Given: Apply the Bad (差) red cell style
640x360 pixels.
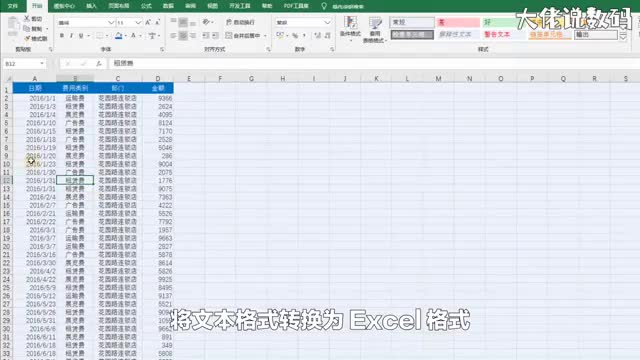Looking at the screenshot, I should pos(458,22).
